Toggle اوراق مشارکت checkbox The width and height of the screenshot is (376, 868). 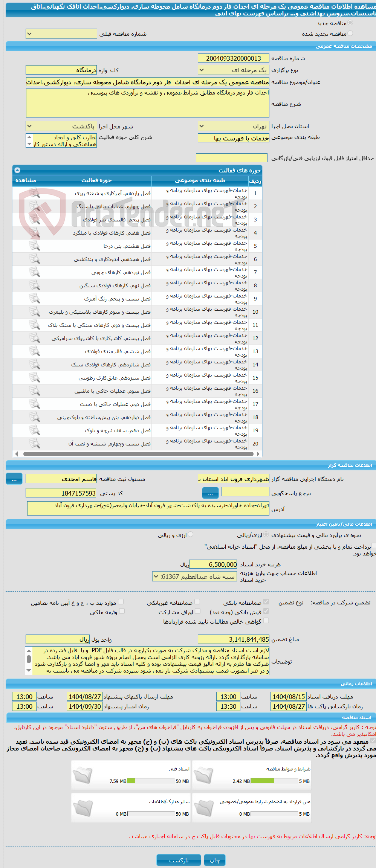pyautogui.click(x=197, y=611)
